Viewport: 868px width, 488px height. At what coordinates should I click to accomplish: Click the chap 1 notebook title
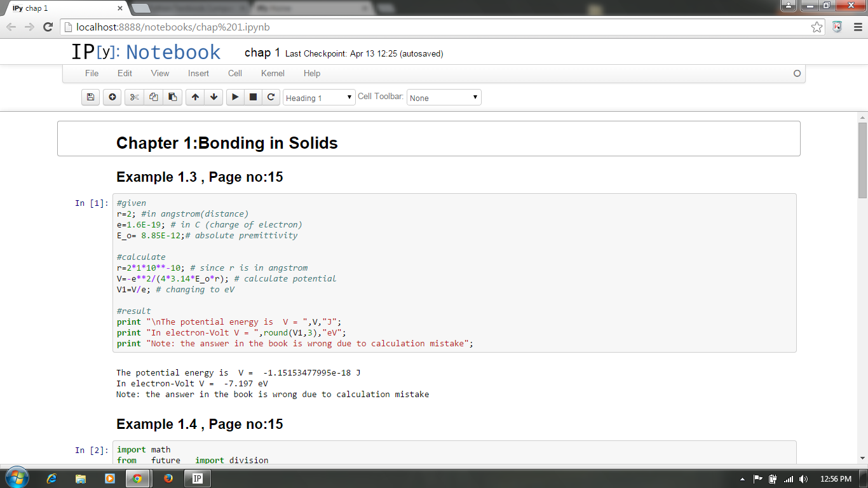click(x=262, y=53)
